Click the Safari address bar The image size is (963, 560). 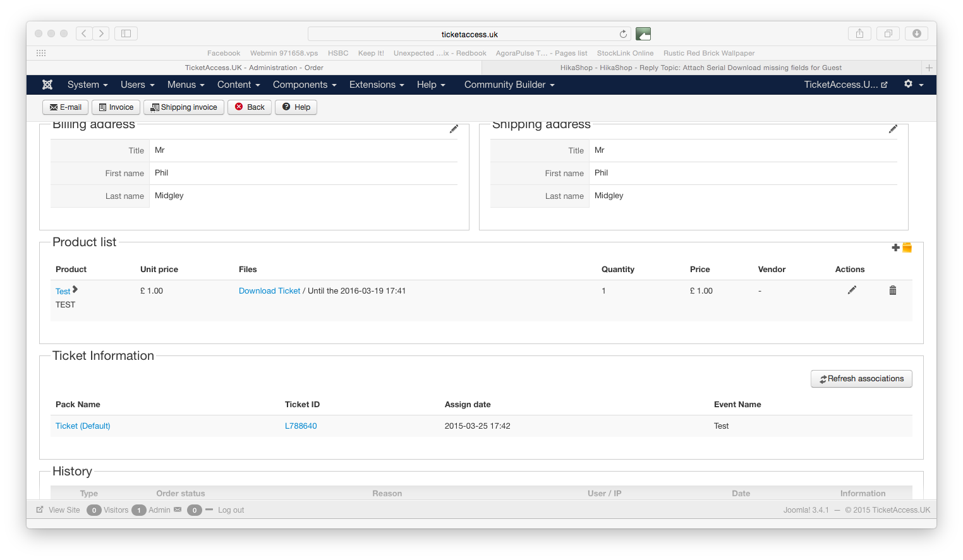point(469,34)
